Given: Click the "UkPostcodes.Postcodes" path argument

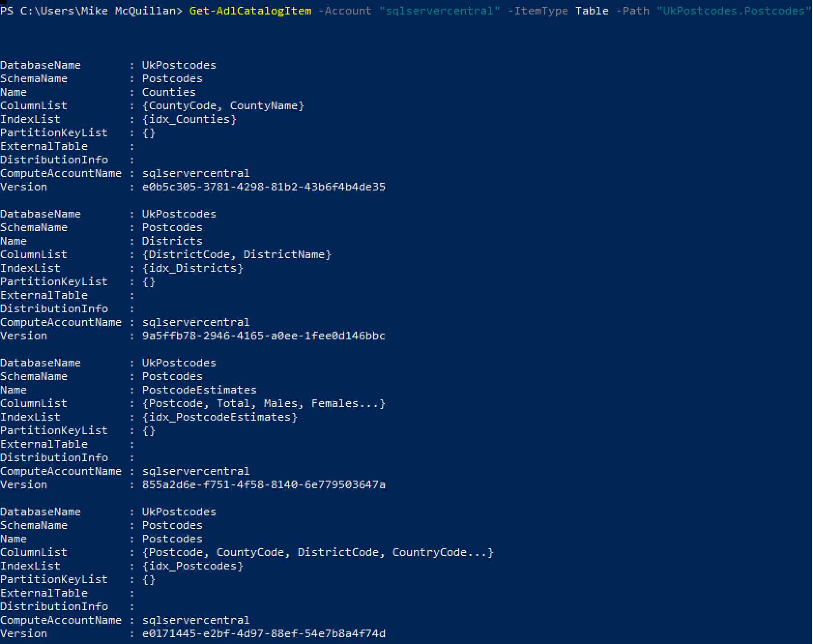Looking at the screenshot, I should [733, 11].
